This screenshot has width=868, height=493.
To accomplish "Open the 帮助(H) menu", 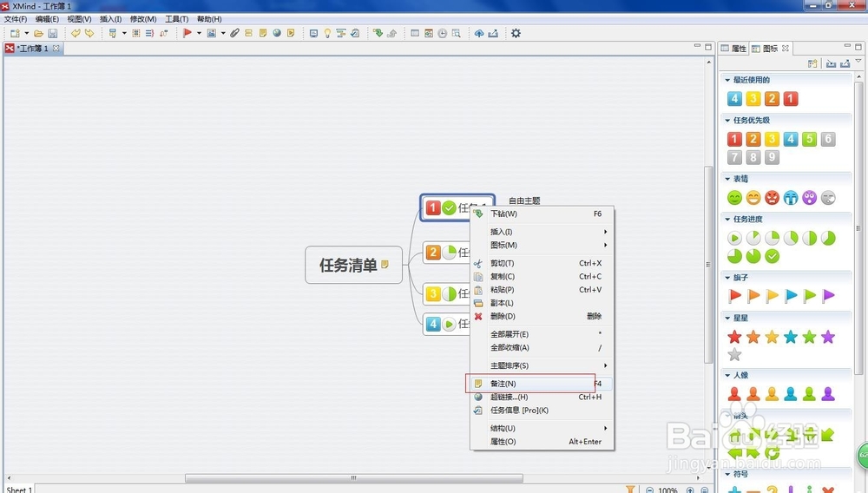I will pyautogui.click(x=209, y=19).
